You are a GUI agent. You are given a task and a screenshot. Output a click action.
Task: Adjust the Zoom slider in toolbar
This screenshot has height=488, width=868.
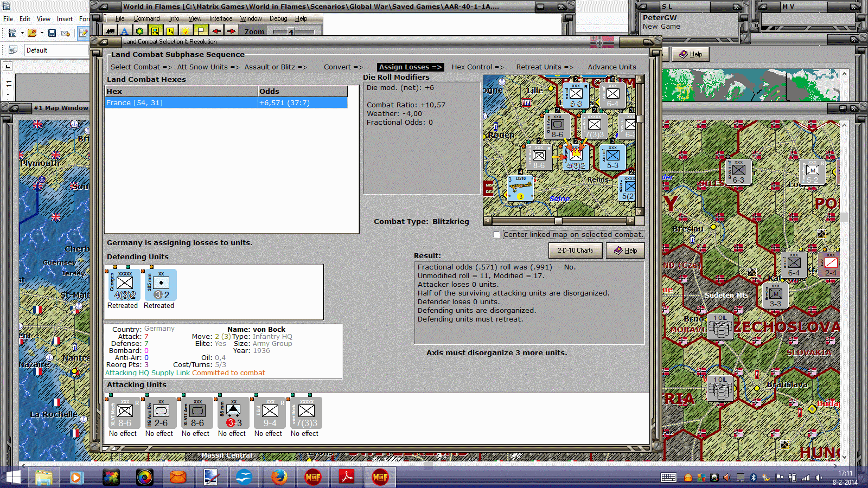pos(291,32)
